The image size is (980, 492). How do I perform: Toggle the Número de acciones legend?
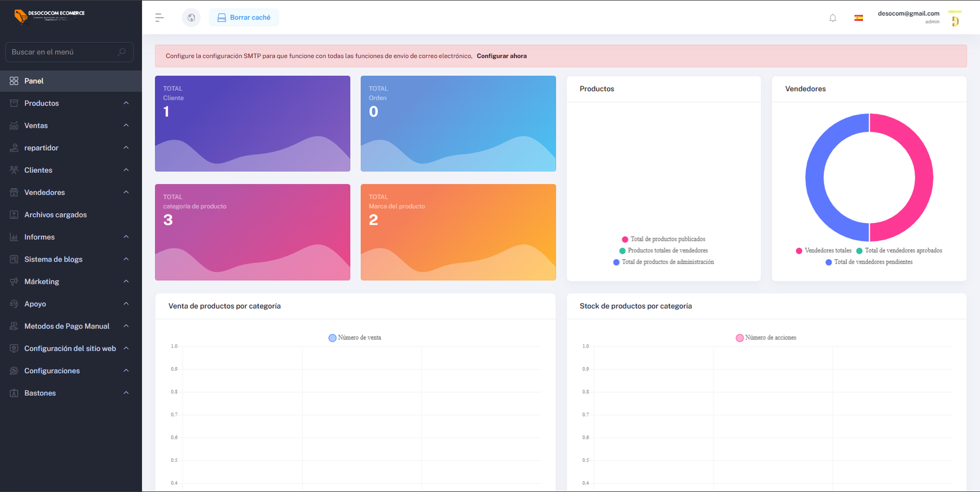pos(766,338)
